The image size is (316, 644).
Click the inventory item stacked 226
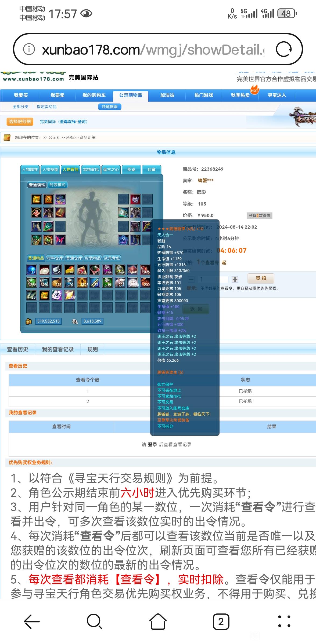coord(57,282)
